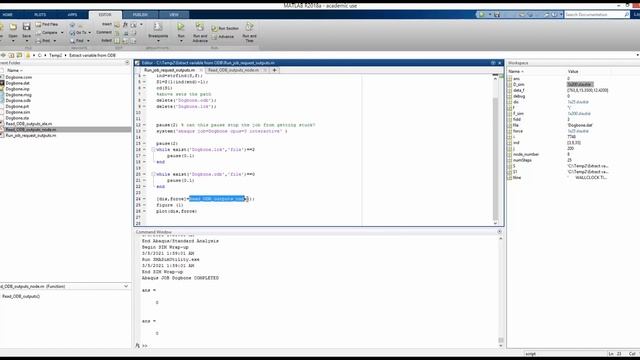
Task: Select the Read_ODB_outputs_ele.m file
Action: [29, 124]
